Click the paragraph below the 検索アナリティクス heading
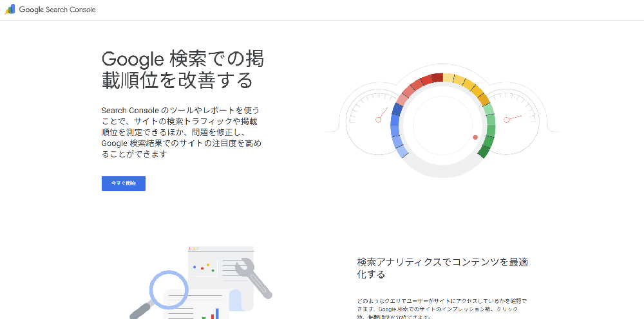 442,309
